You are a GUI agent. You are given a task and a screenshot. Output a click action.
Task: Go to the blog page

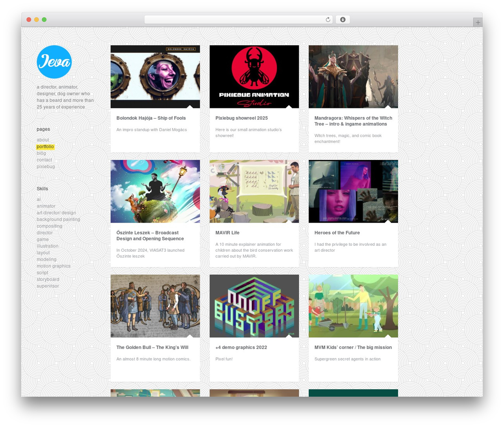click(41, 153)
